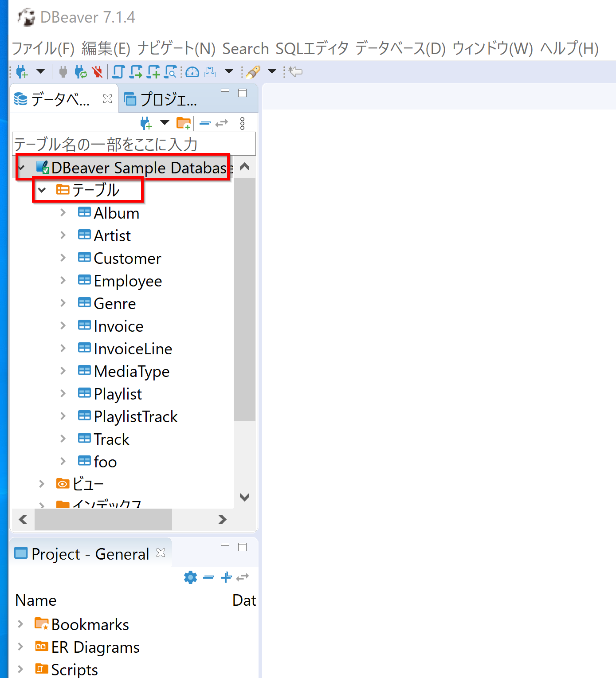Open the SQLエディタ menu
Viewport: 616px width, 678px height.
312,48
